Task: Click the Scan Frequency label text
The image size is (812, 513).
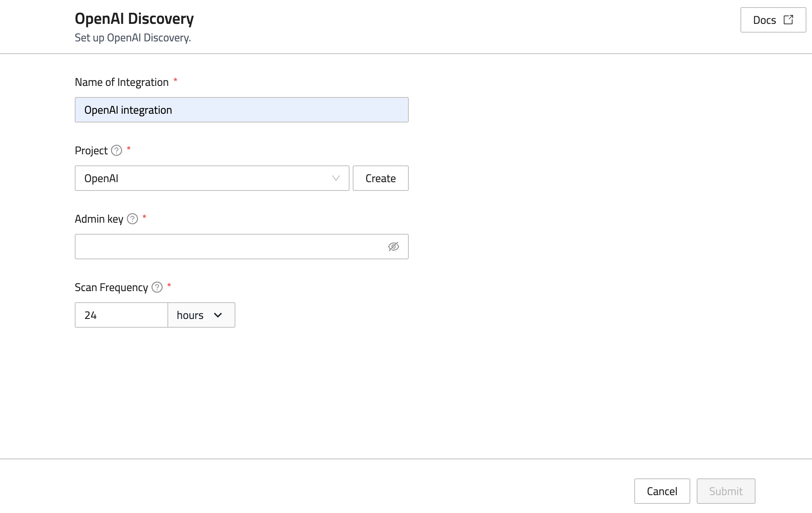Action: coord(111,288)
